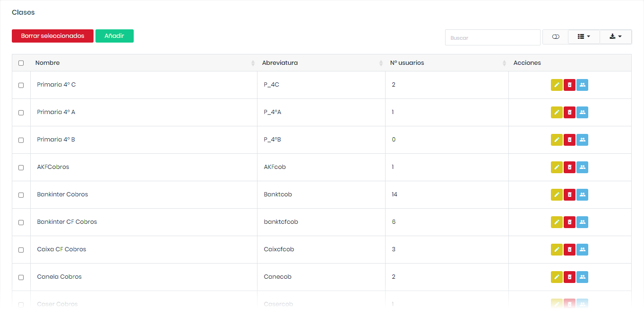Click pencil edit icon for AKFCobros
Image resolution: width=644 pixels, height=309 pixels.
(557, 168)
